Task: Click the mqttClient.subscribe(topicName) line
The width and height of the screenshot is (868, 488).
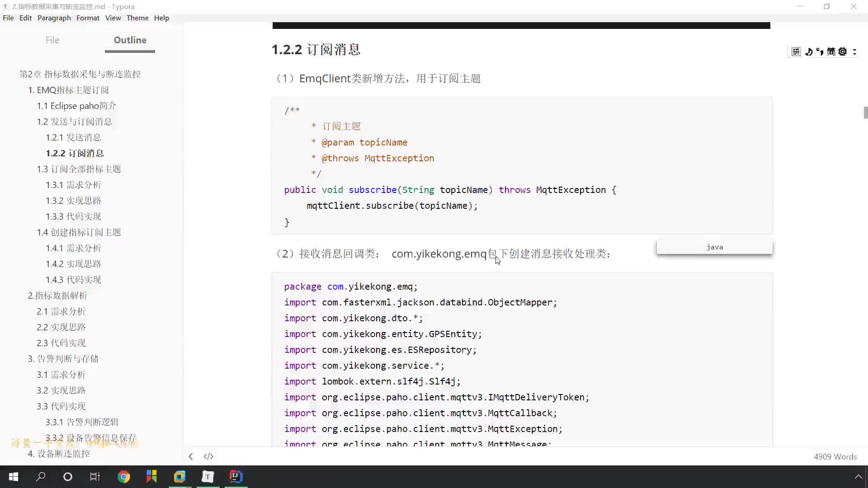Action: click(392, 206)
